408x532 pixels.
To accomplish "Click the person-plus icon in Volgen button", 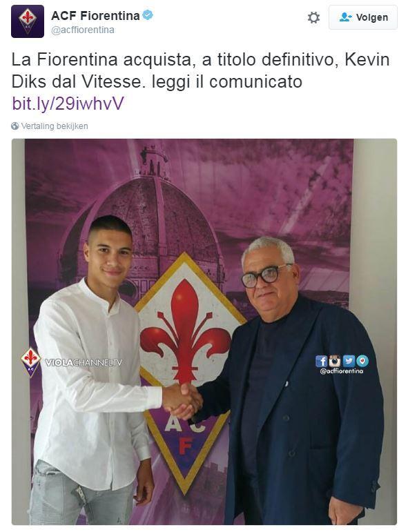I will 346,17.
